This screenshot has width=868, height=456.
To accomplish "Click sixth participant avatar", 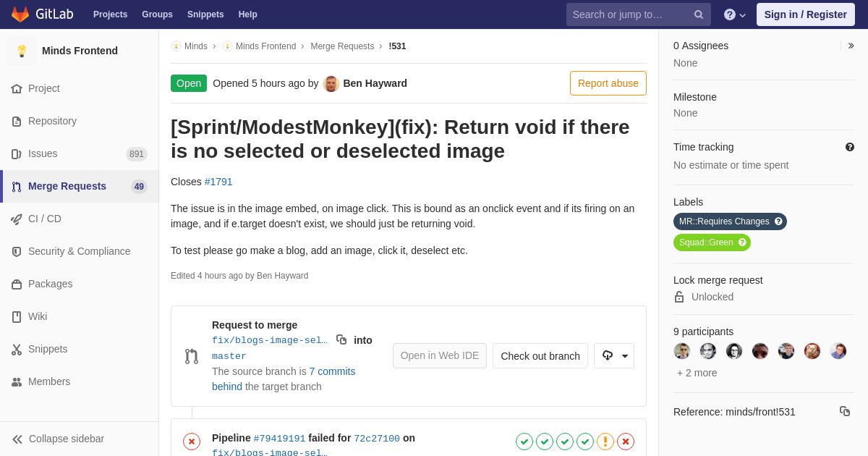I will coord(812,351).
